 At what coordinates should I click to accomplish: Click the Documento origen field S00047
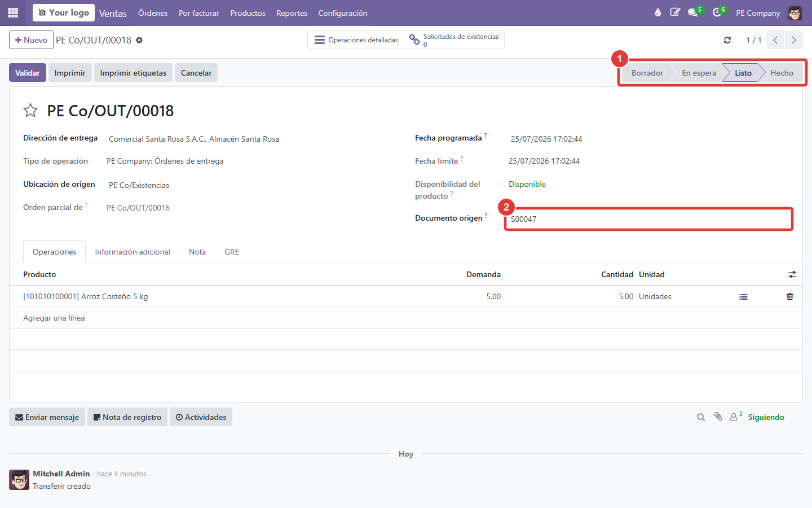coord(648,219)
